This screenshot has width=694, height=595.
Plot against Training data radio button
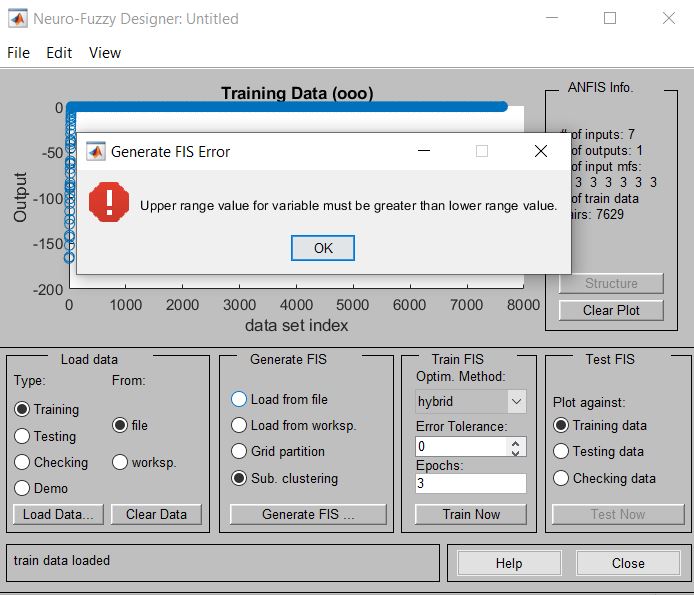(x=561, y=425)
